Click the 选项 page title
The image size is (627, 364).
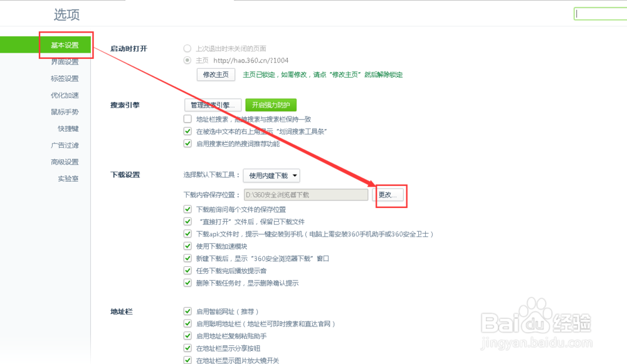pos(67,14)
